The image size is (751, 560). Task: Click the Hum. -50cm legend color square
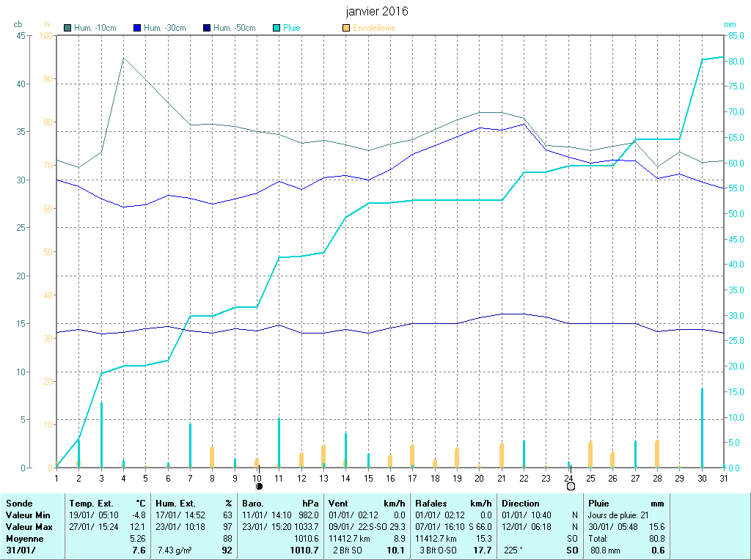(207, 28)
